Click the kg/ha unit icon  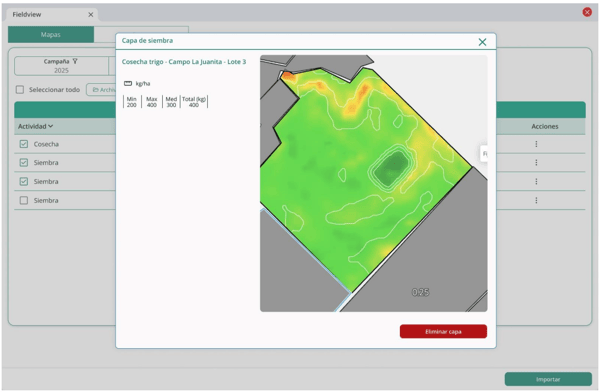click(x=128, y=83)
